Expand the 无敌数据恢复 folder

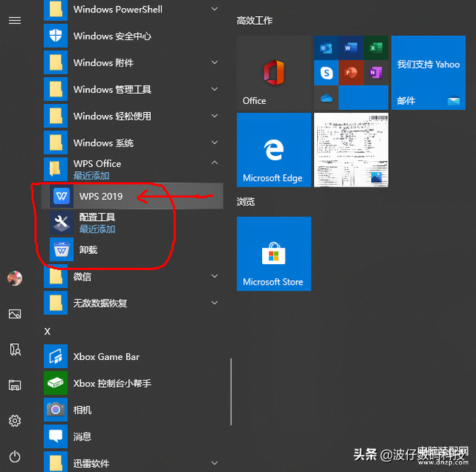pyautogui.click(x=132, y=303)
